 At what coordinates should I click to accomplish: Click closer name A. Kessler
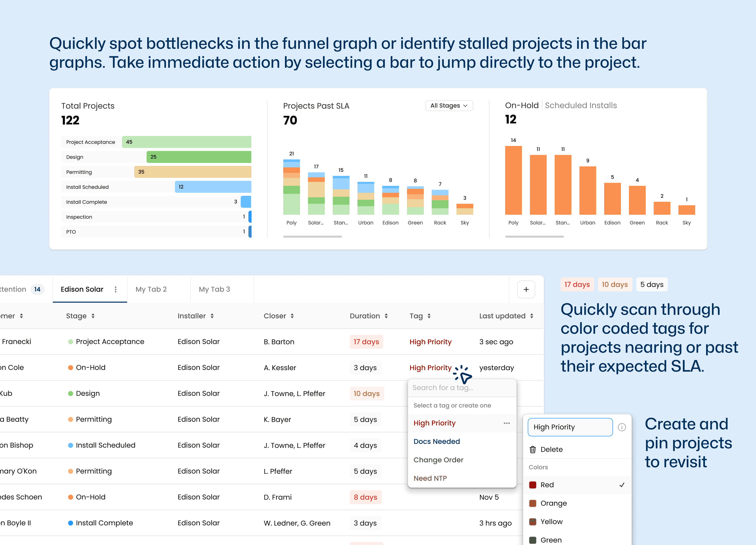pos(280,368)
